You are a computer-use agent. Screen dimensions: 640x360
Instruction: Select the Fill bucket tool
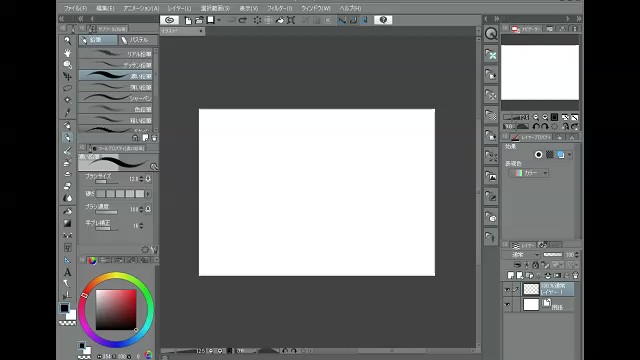[67, 211]
